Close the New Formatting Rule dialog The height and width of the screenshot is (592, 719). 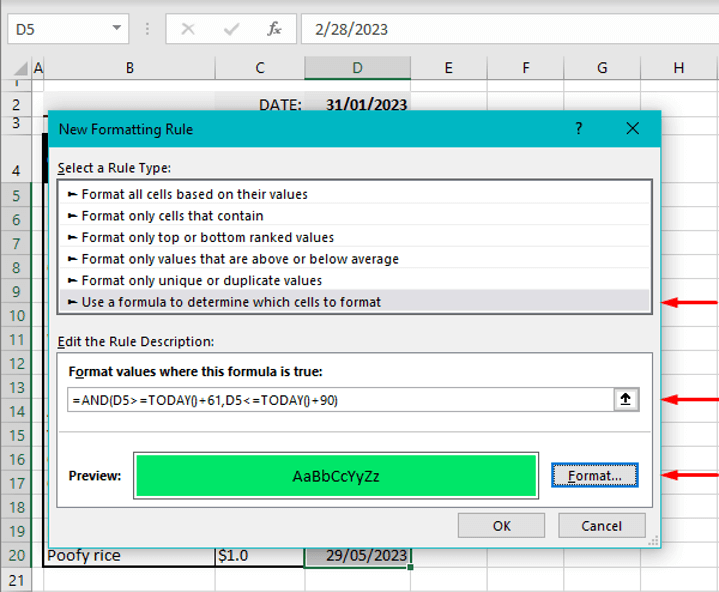pos(632,129)
